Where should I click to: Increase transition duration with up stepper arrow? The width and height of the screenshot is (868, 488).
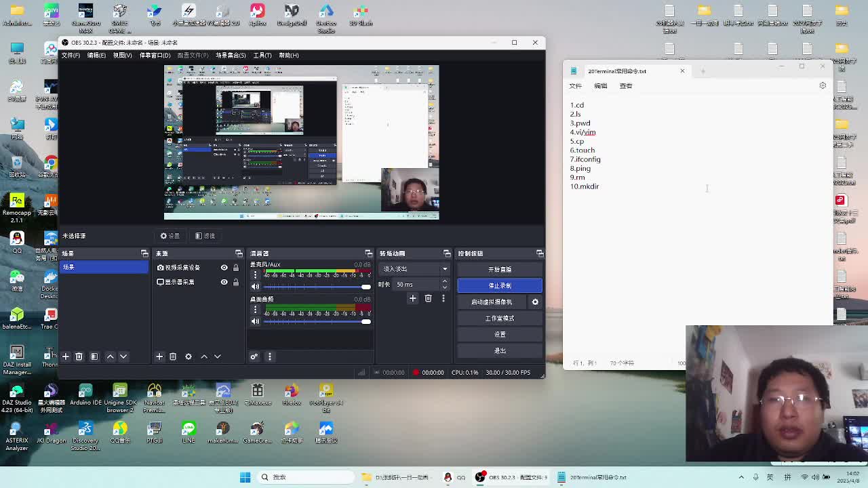pos(445,282)
